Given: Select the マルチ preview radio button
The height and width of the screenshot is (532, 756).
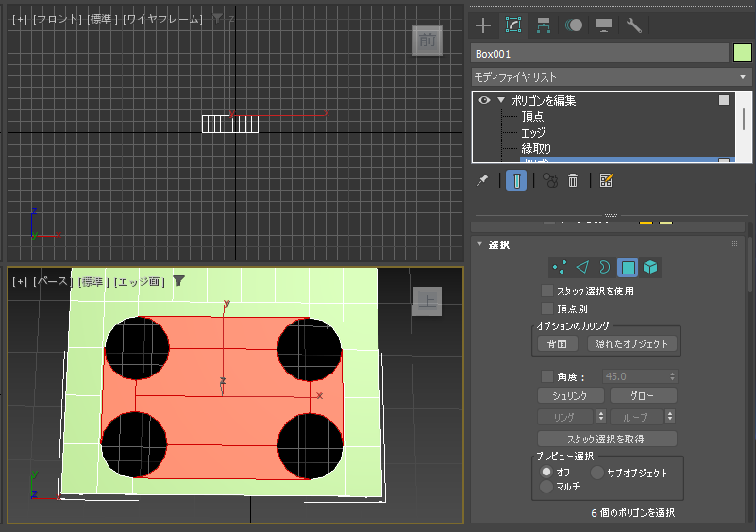Looking at the screenshot, I should click(x=546, y=486).
